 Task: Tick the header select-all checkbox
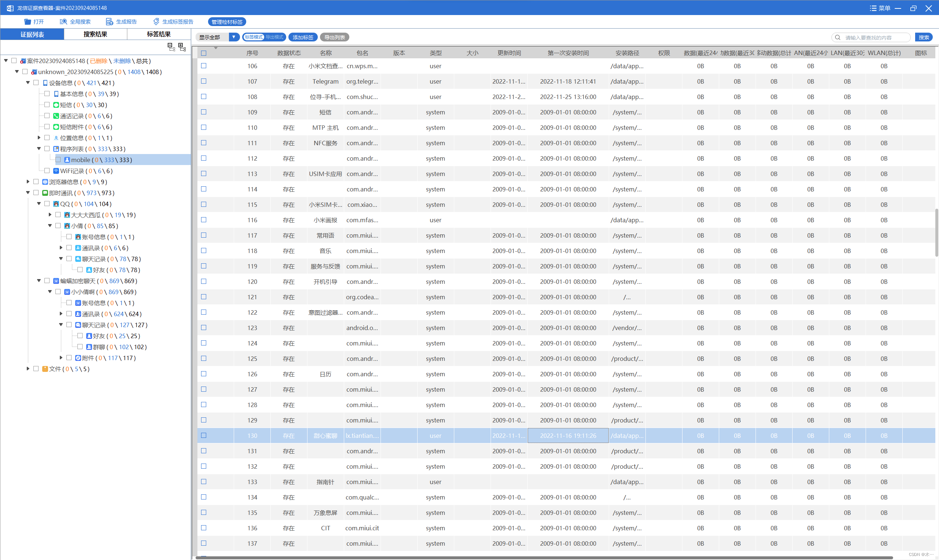204,53
